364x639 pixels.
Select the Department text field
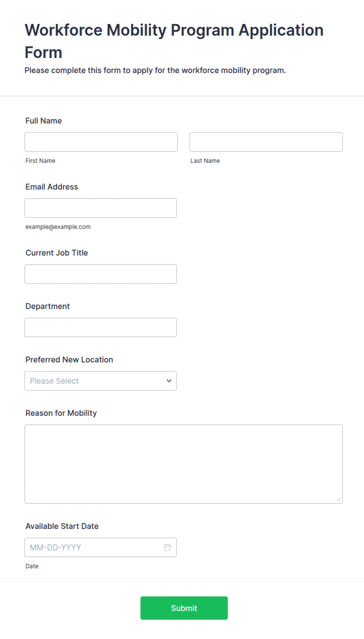point(101,327)
